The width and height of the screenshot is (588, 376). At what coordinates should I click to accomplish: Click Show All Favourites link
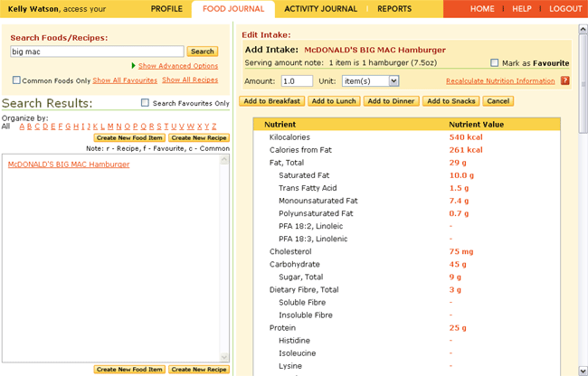pos(125,80)
